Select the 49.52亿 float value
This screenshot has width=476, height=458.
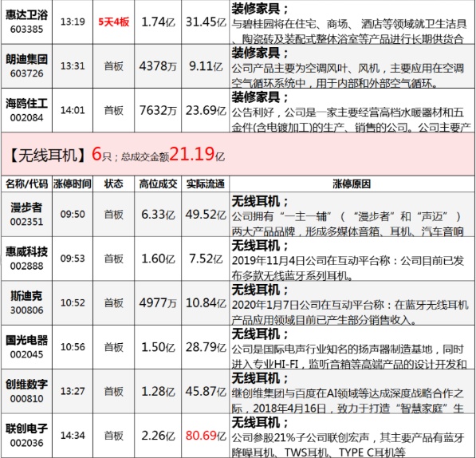(x=206, y=215)
